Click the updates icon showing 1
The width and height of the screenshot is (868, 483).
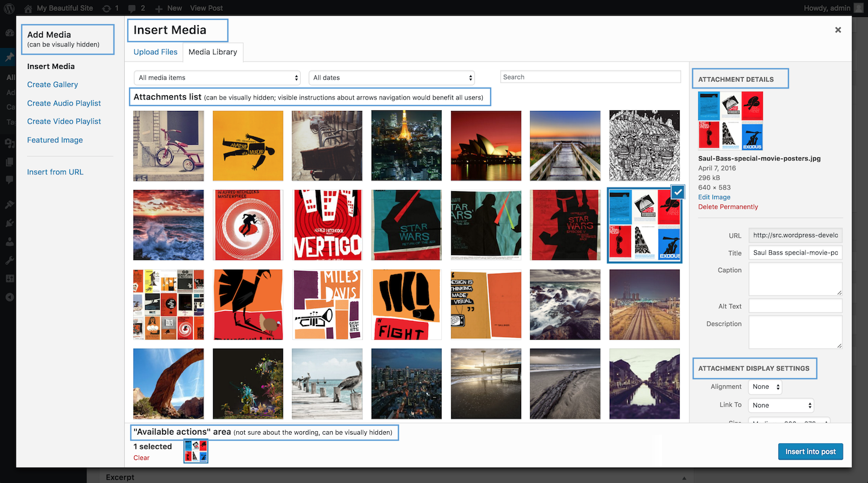click(x=110, y=8)
